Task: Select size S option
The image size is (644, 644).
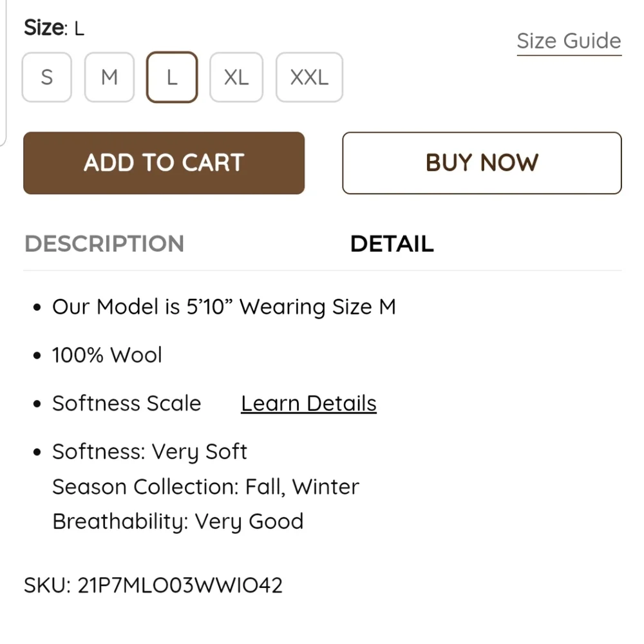Action: (x=46, y=77)
